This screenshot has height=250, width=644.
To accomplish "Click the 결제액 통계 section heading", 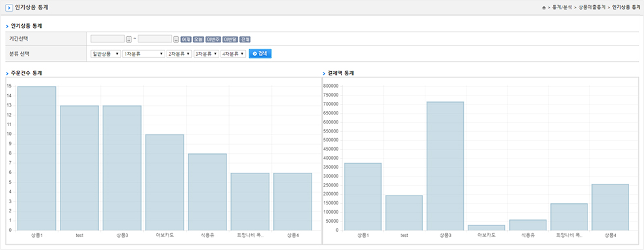I will click(341, 73).
